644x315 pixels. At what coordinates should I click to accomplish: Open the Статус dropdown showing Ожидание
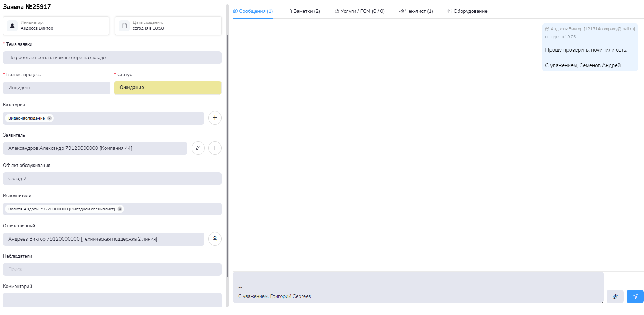[167, 88]
